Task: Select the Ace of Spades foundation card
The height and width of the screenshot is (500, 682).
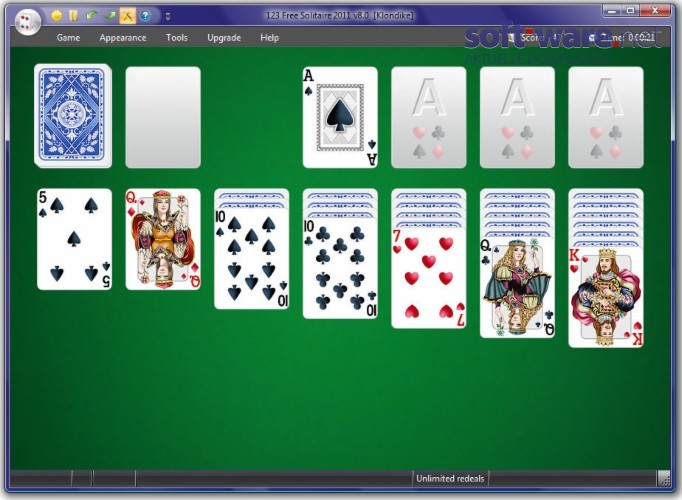Action: pyautogui.click(x=340, y=117)
